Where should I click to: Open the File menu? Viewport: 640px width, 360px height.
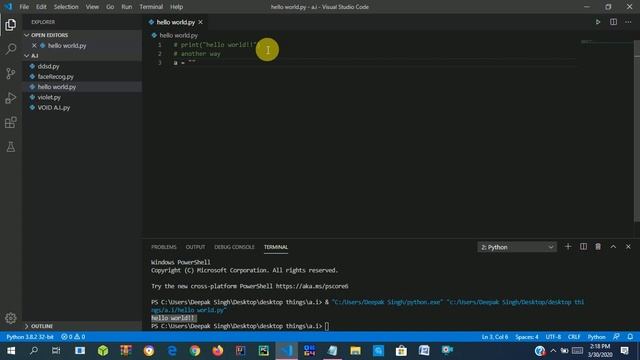(24, 7)
